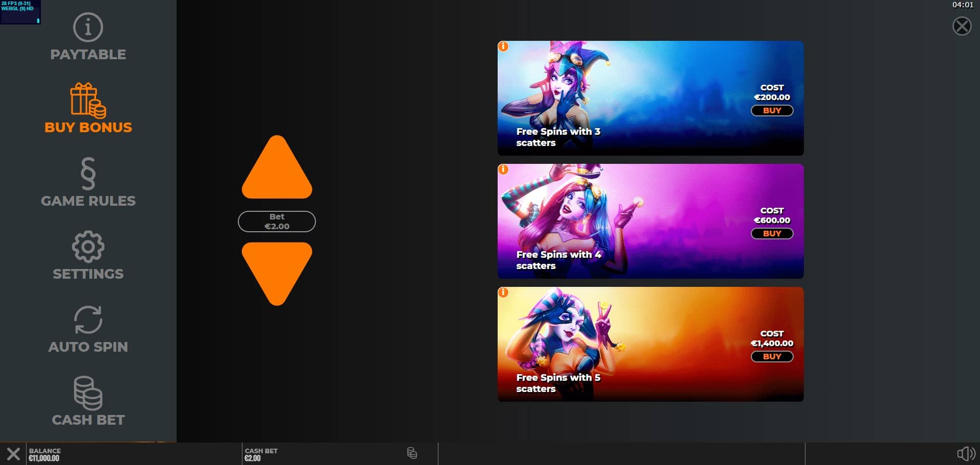The height and width of the screenshot is (465, 980).
Task: Toggle sound with speaker icon
Action: (x=966, y=454)
